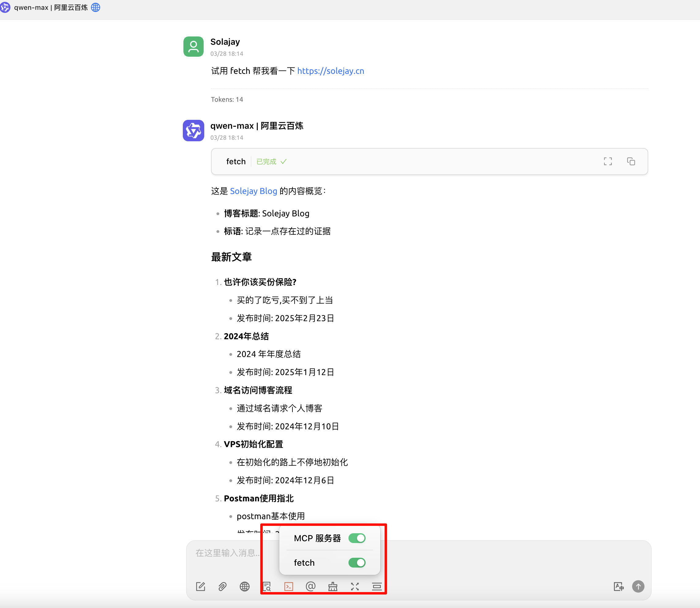Image resolution: width=700 pixels, height=608 pixels.
Task: Toggle the MCP 服务器 switch off
Action: click(357, 538)
